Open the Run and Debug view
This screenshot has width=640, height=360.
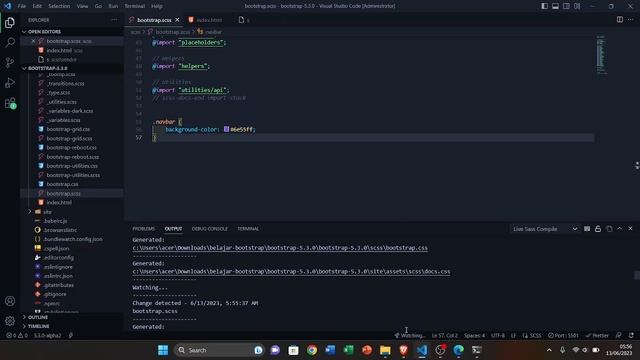[x=10, y=82]
